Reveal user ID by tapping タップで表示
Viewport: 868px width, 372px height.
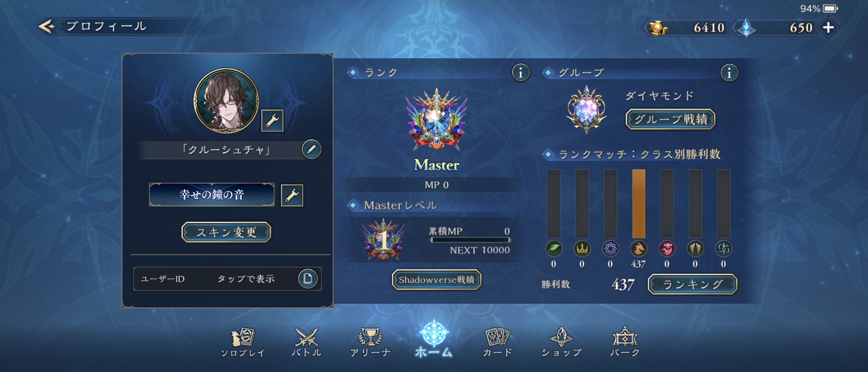tap(246, 279)
